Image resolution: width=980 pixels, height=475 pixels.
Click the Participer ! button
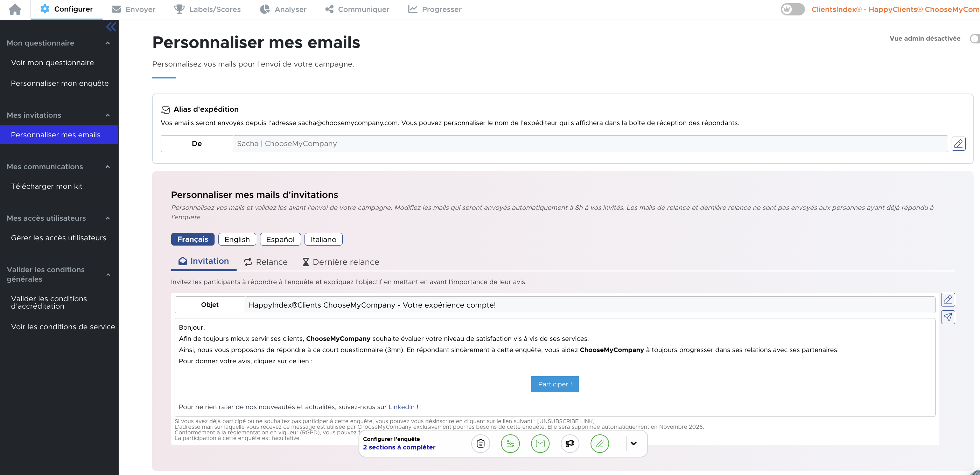[x=555, y=384]
